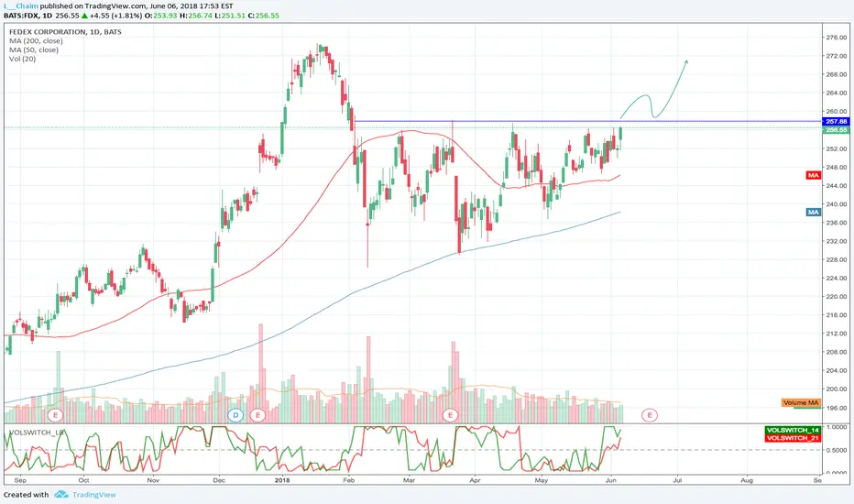Viewport: 854px width, 504px height.
Task: Click the Mar label on time axis
Action: pyautogui.click(x=409, y=480)
